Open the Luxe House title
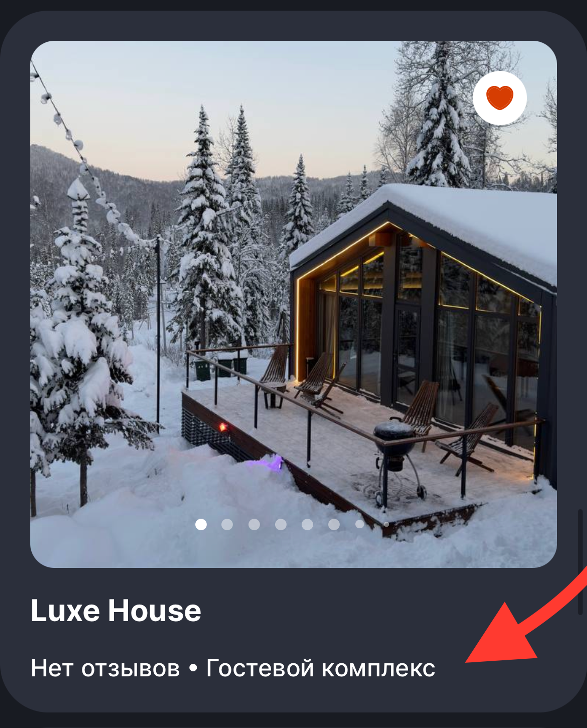The width and height of the screenshot is (587, 728). pyautogui.click(x=116, y=610)
